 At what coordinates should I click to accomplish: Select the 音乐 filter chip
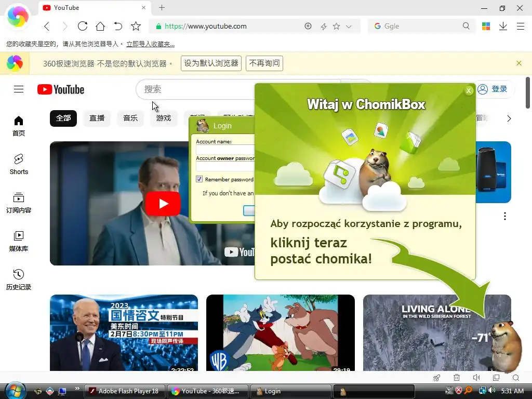pyautogui.click(x=130, y=118)
